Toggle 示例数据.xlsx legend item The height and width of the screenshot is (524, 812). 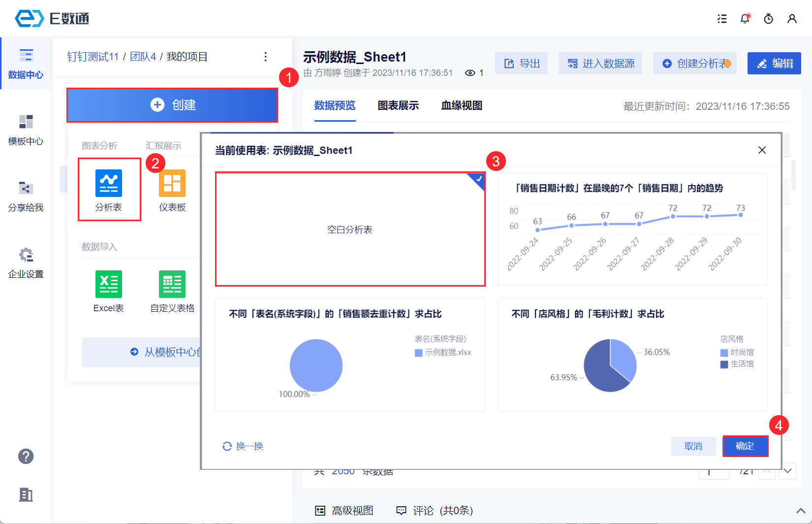click(x=443, y=353)
